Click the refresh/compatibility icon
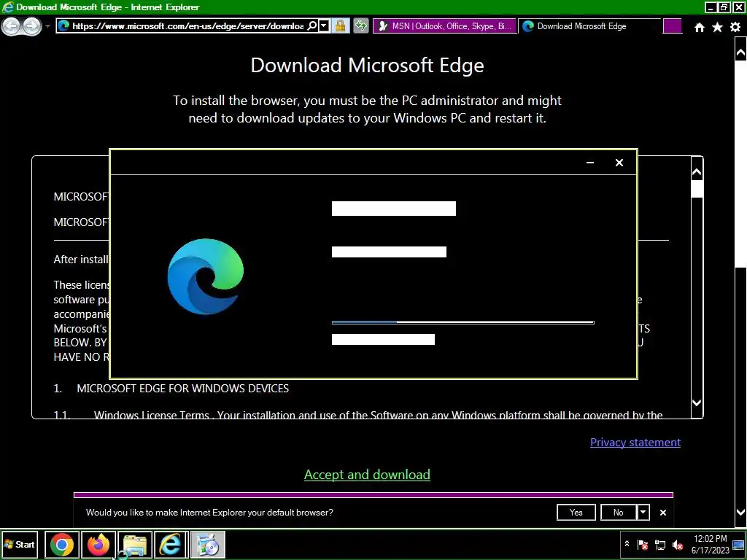Image resolution: width=747 pixels, height=560 pixels. (361, 26)
